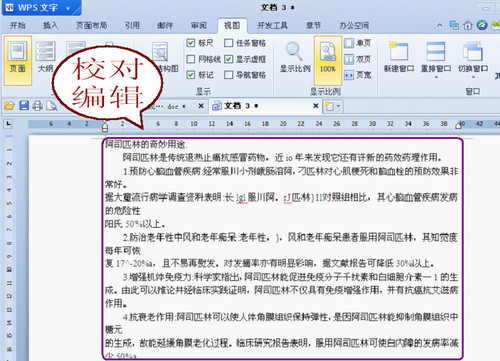Click the new document tab icon
The image size is (500, 361).
pyautogui.click(x=329, y=106)
